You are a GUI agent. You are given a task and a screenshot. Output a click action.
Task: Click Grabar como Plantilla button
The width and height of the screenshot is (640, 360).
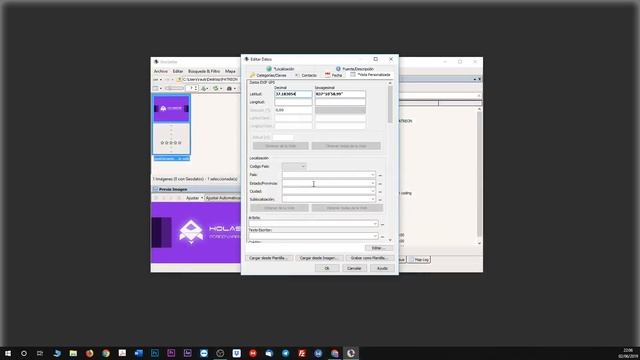(369, 258)
